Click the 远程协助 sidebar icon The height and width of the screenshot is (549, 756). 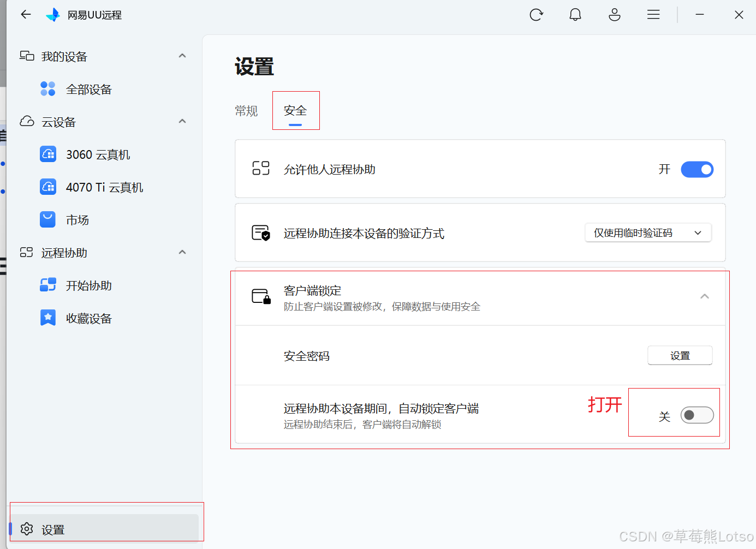pos(27,252)
